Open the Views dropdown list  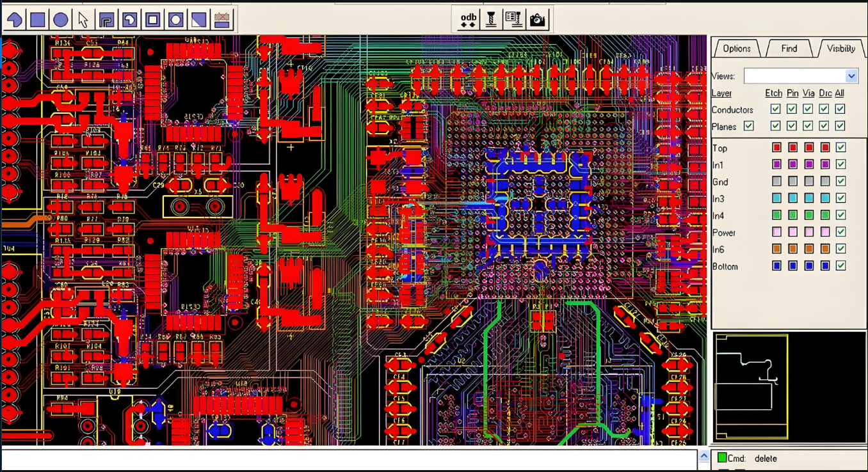[851, 76]
